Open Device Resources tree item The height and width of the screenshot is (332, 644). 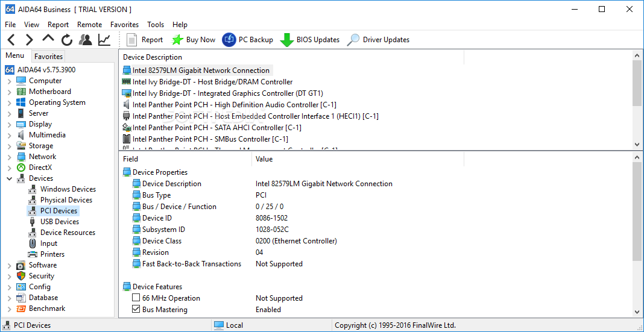coord(62,232)
